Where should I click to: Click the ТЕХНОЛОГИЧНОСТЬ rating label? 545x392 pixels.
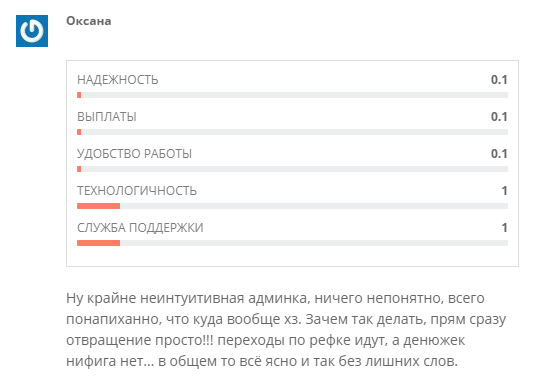pyautogui.click(x=137, y=191)
